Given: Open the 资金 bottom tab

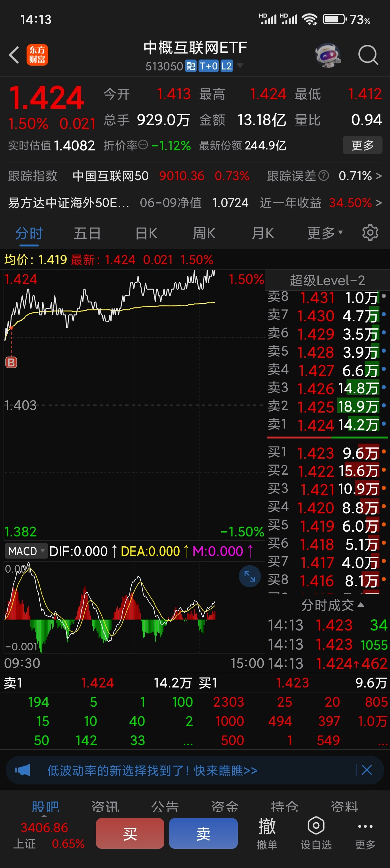Looking at the screenshot, I should coord(225,806).
